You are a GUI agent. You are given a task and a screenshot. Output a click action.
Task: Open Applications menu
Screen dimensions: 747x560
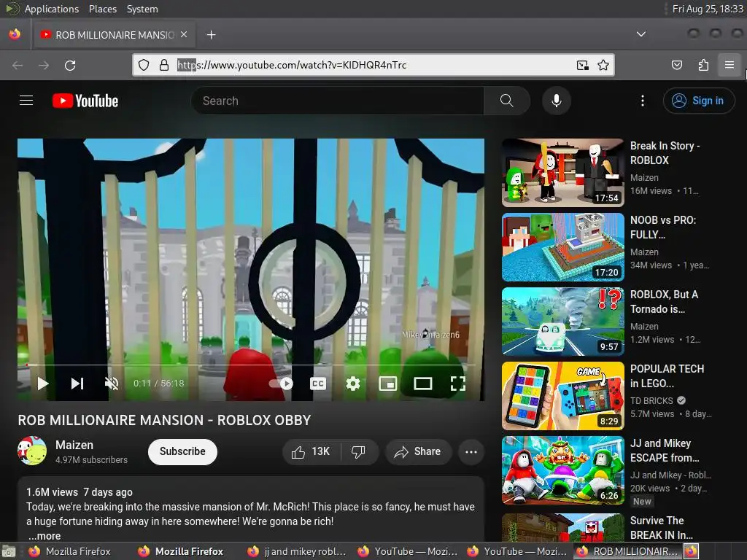51,9
